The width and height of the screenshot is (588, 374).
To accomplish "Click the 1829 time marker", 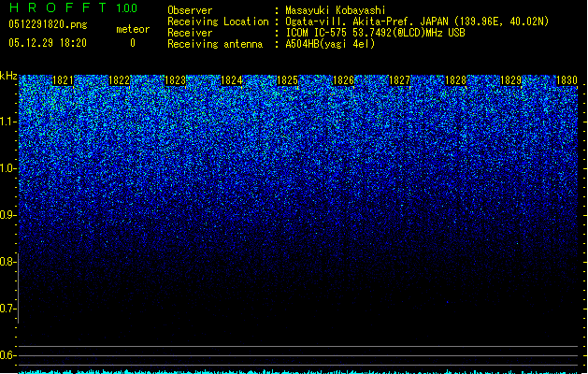I will (x=511, y=80).
